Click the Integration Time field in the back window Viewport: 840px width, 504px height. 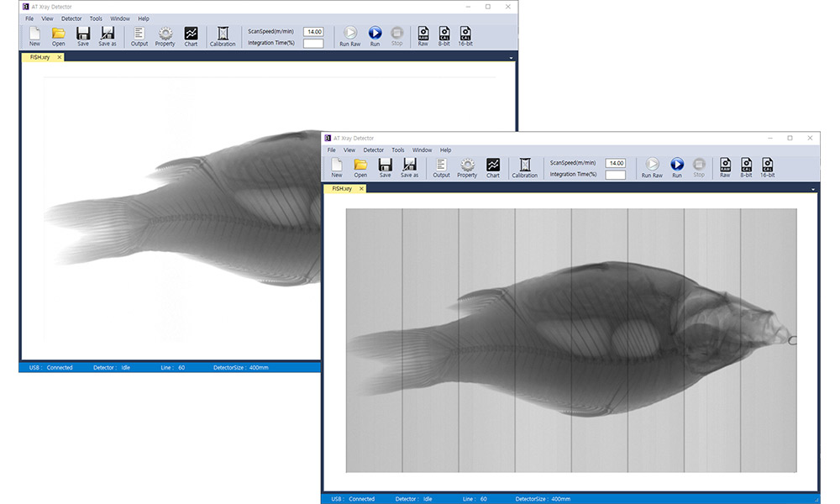(x=313, y=44)
